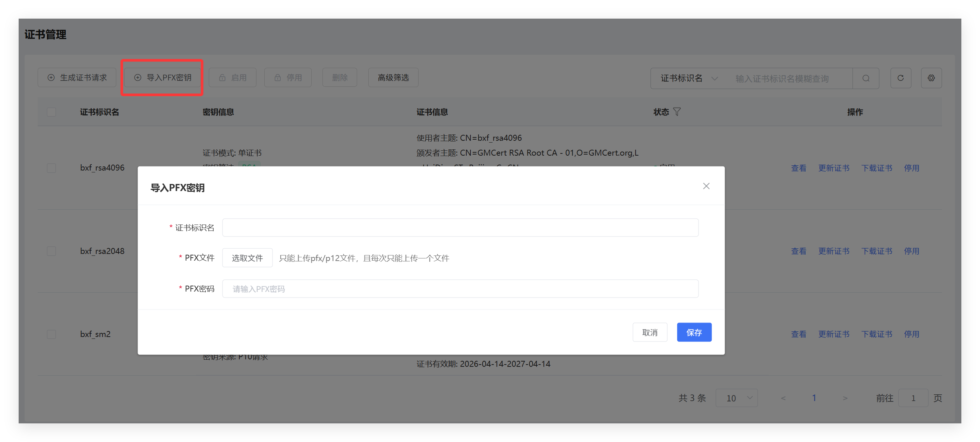
Task: Click the refresh table icon
Action: point(900,78)
